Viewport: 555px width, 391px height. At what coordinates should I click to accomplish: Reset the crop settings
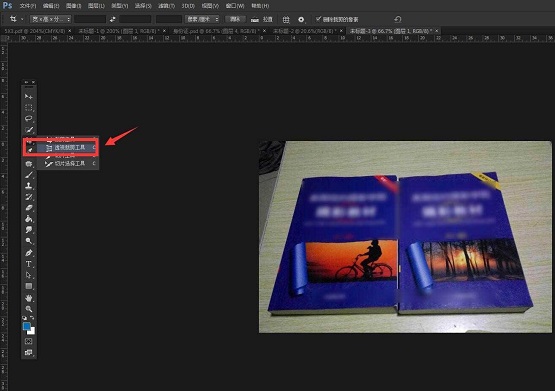[397, 19]
